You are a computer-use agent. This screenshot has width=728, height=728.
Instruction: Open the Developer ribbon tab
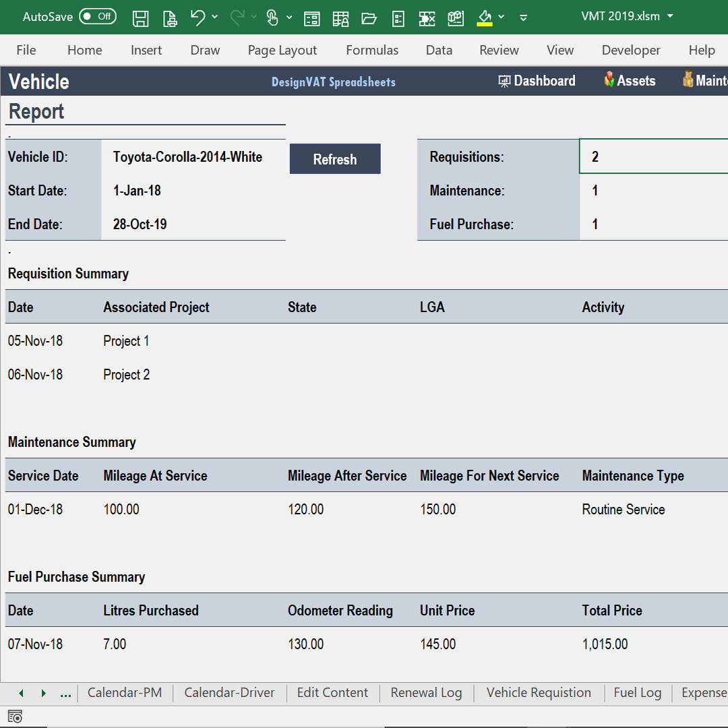[x=631, y=50]
